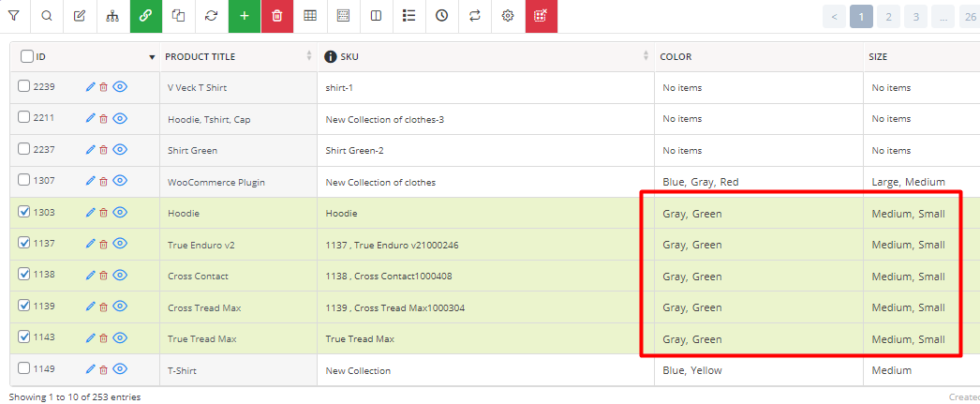Sort by Product Title column arrows

(x=309, y=56)
